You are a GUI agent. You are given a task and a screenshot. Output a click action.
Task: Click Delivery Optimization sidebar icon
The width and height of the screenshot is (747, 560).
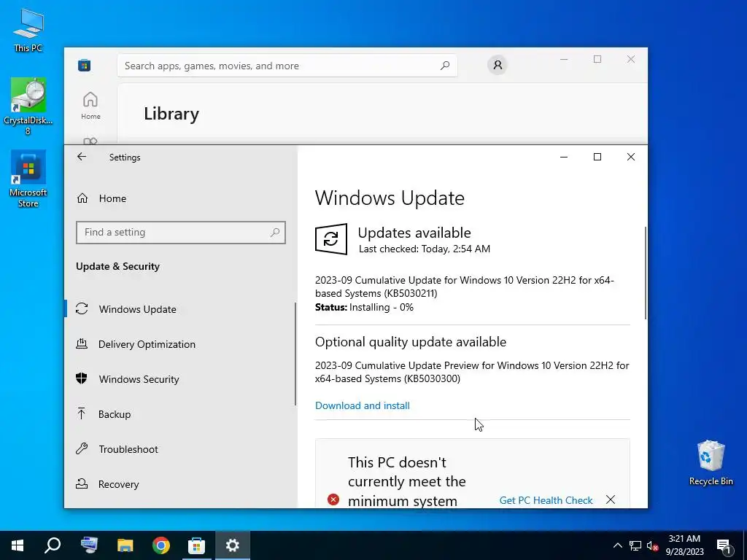(82, 344)
